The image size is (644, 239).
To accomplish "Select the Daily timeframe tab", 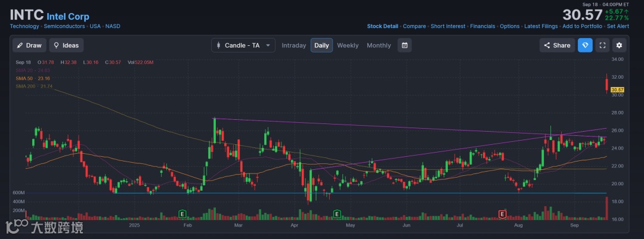I will tap(321, 45).
